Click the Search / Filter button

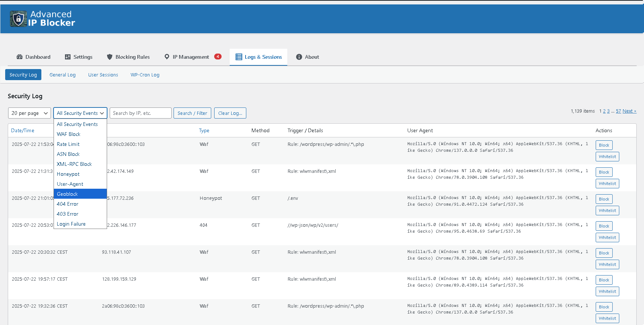point(192,113)
